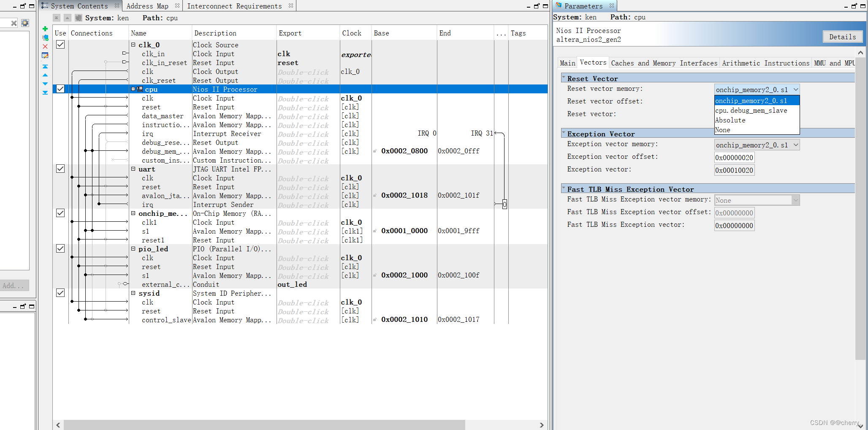Toggle base address lock for pio_led 0x0002_1000

tap(375, 275)
